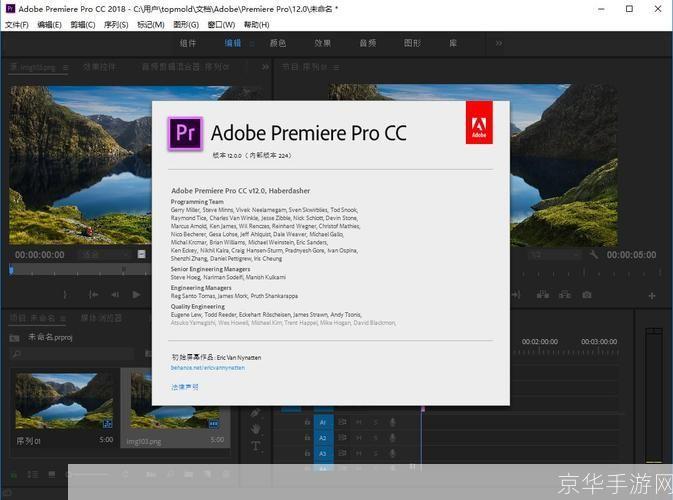Open the 序列(S) menu
This screenshot has width=673, height=500.
[116, 25]
